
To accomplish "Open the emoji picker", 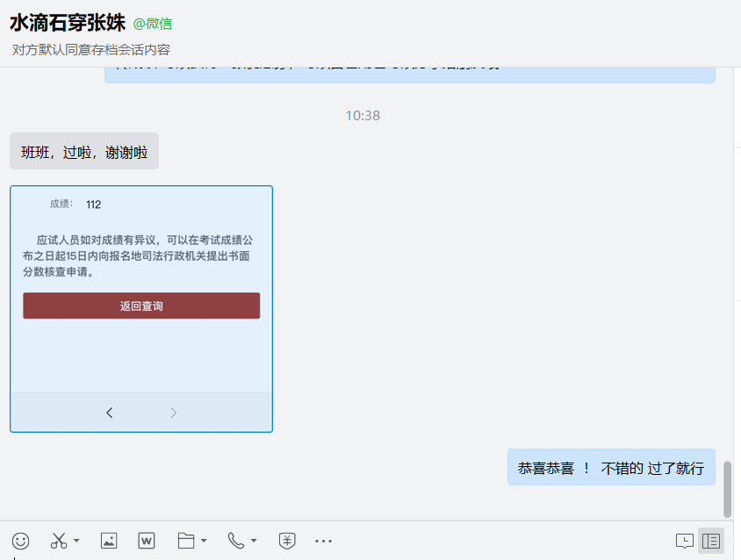I will (x=20, y=541).
